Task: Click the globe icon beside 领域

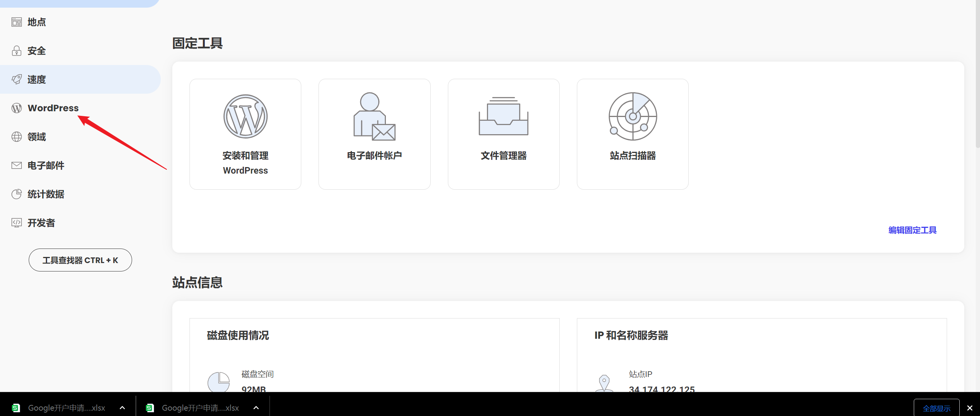Action: 16,137
